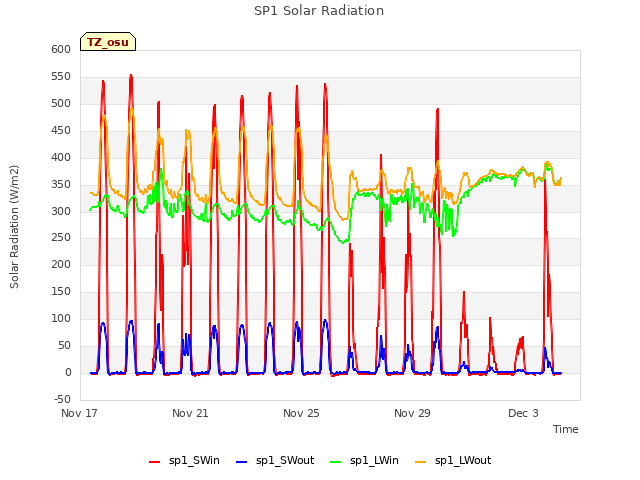
Task: Click the Dec 3 x-axis tick label
Action: (523, 413)
